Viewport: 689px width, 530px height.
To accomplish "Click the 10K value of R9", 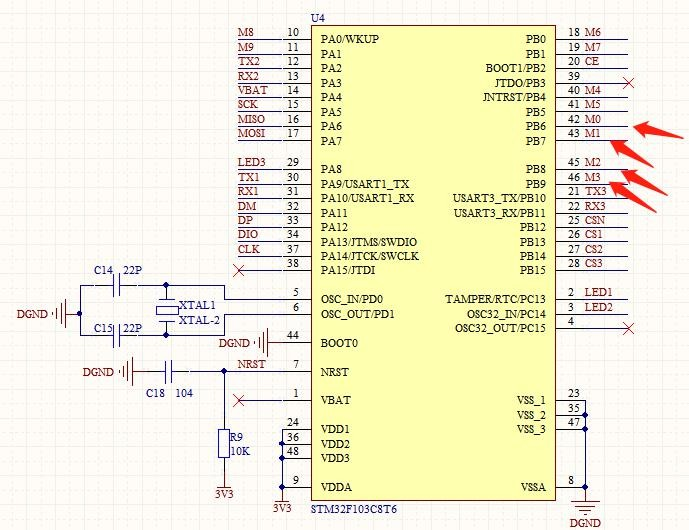I will point(240,451).
